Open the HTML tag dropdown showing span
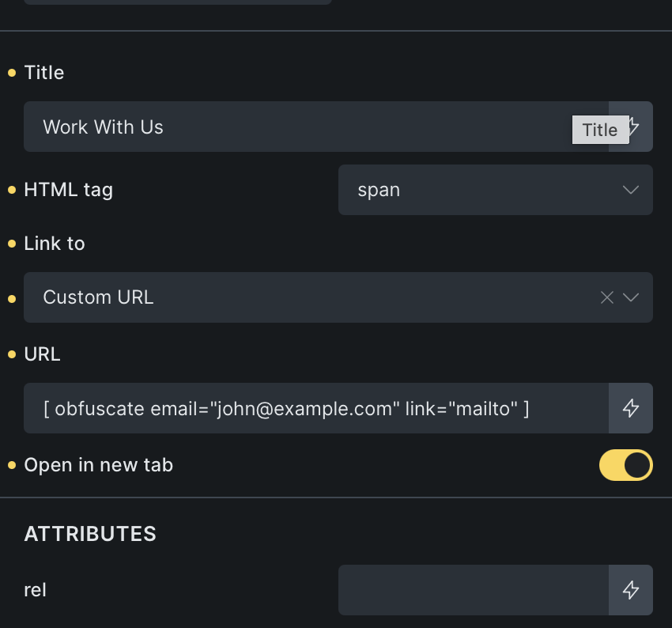Viewport: 672px width, 628px height. tap(495, 190)
